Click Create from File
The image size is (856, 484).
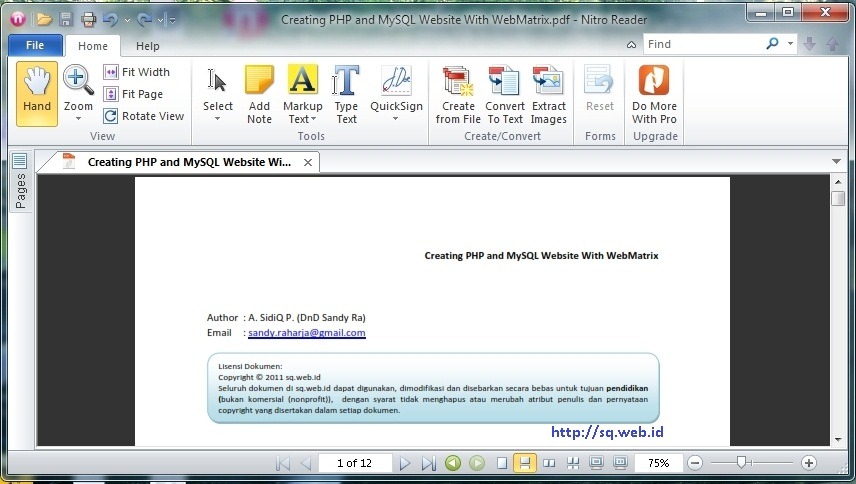pos(458,94)
